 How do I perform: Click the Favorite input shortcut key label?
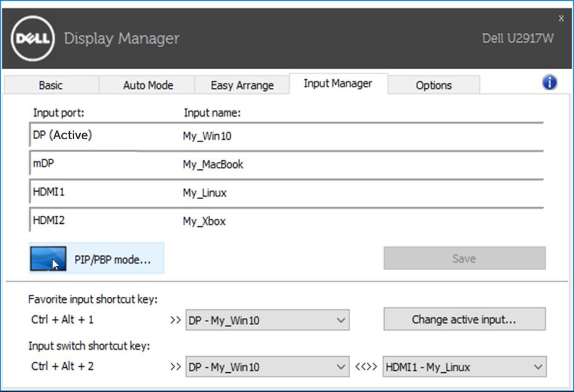click(x=93, y=299)
